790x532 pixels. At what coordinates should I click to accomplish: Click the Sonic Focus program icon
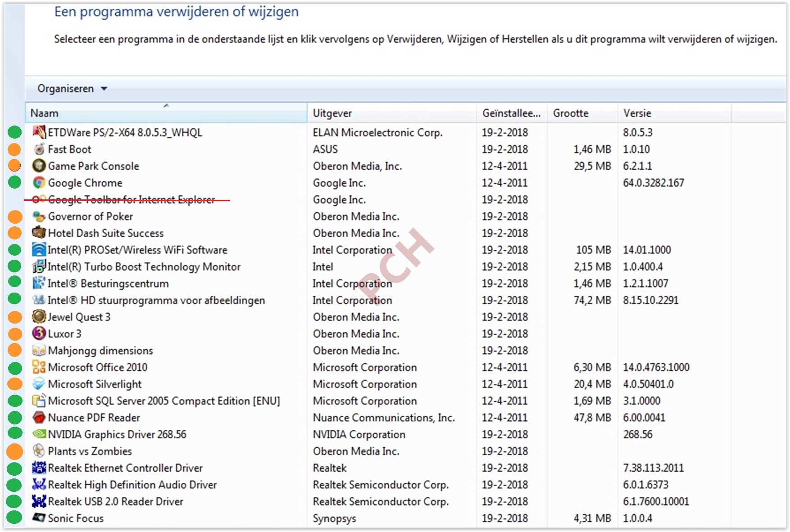(39, 518)
